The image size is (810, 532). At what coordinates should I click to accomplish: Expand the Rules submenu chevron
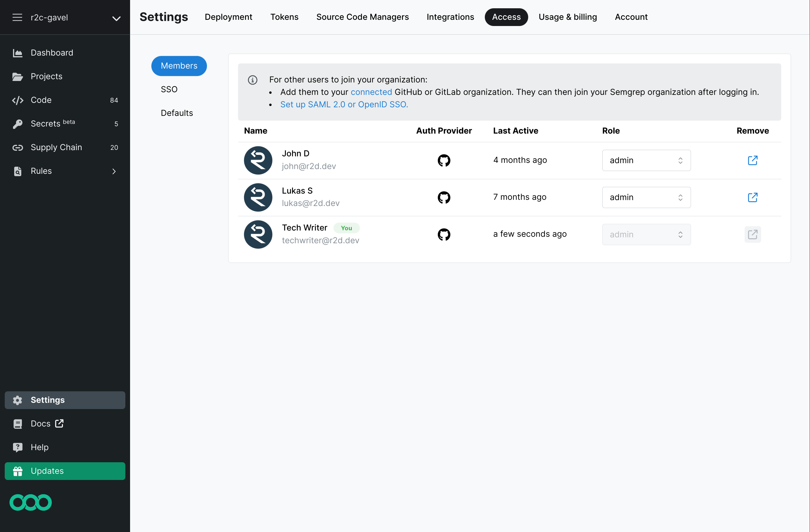pyautogui.click(x=114, y=171)
